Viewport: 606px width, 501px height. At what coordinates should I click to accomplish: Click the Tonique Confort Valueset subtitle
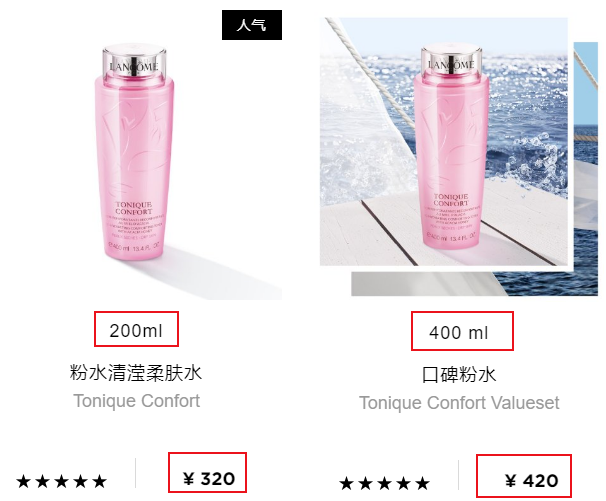[459, 403]
